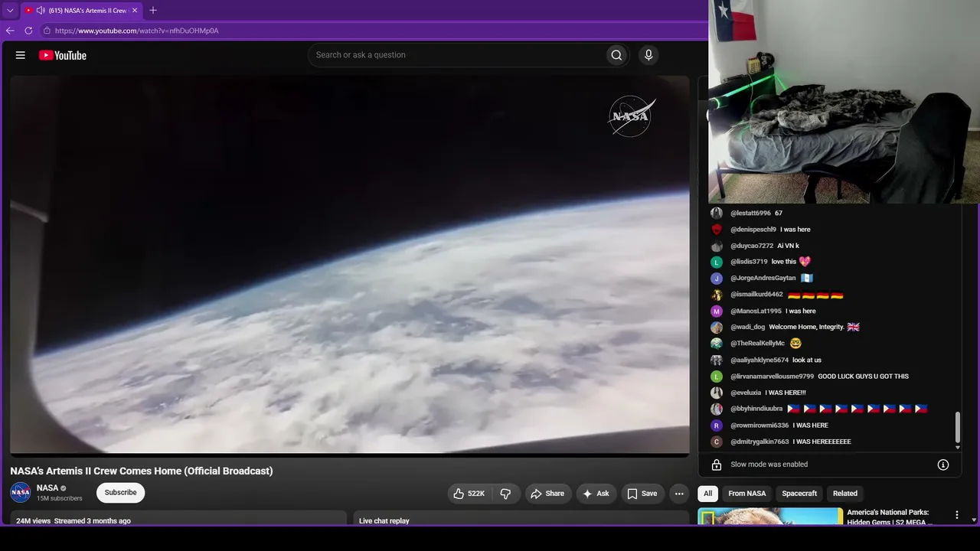Save video to a playlist

(642, 494)
